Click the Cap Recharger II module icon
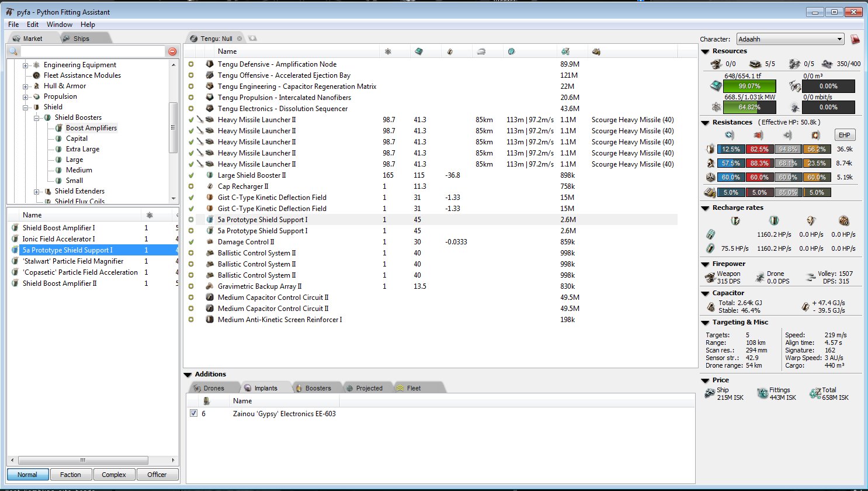This screenshot has height=491, width=868. pos(210,186)
